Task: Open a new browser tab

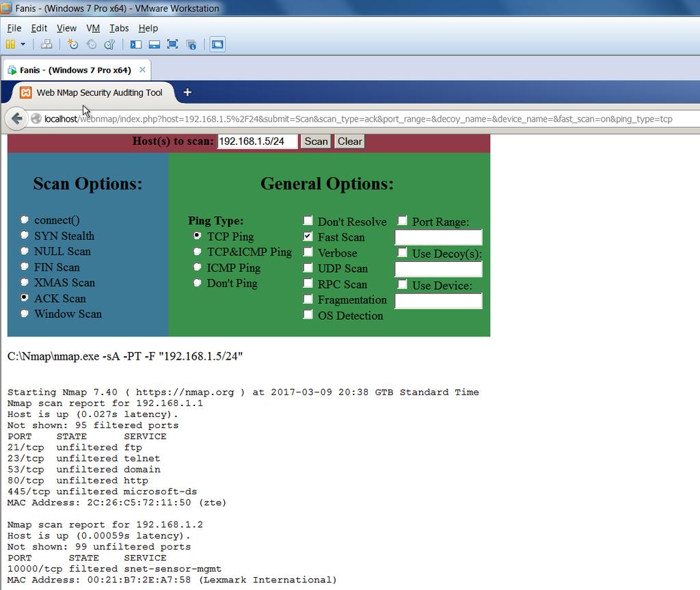Action: [x=187, y=92]
